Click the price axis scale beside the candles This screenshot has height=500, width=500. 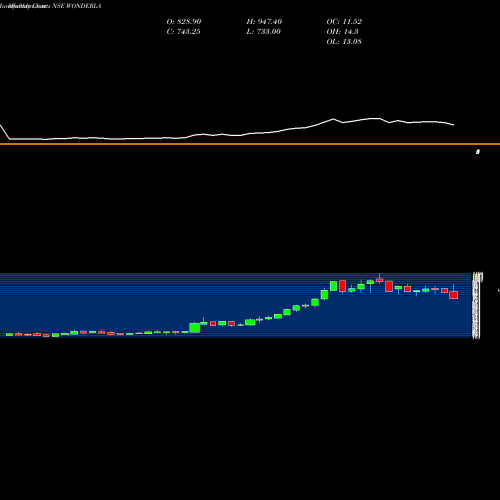coord(477,305)
